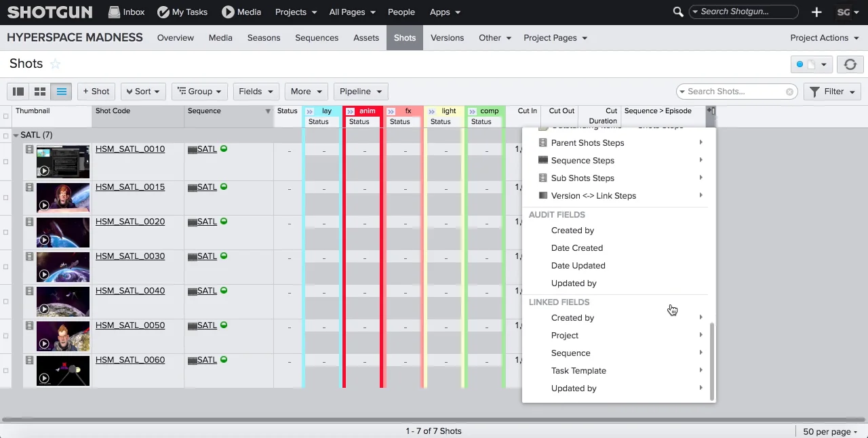The width and height of the screenshot is (868, 438).
Task: Open the Sort dropdown
Action: pos(143,92)
